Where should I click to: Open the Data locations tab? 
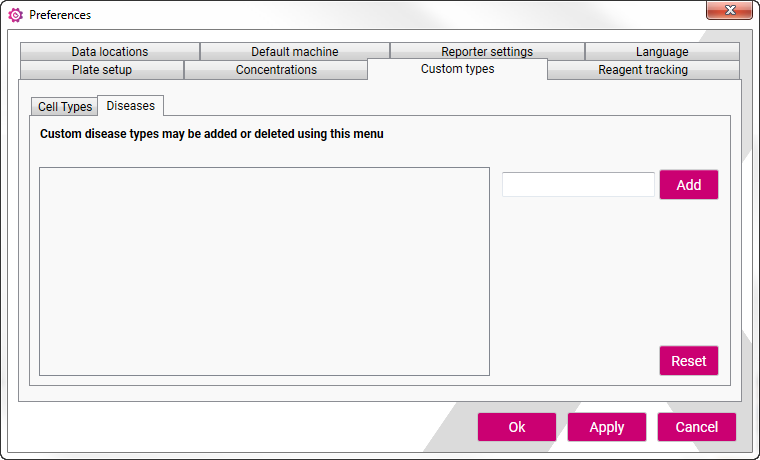[x=110, y=51]
